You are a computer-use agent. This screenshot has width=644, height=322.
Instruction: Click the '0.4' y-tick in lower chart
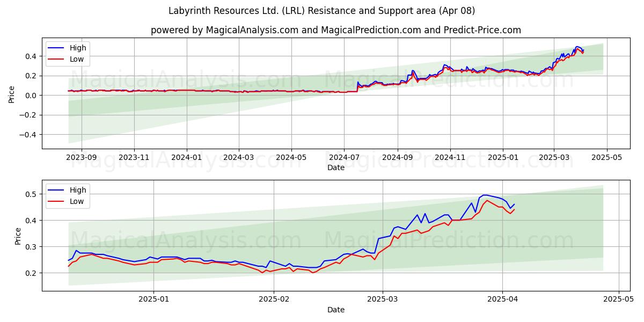tap(32, 221)
